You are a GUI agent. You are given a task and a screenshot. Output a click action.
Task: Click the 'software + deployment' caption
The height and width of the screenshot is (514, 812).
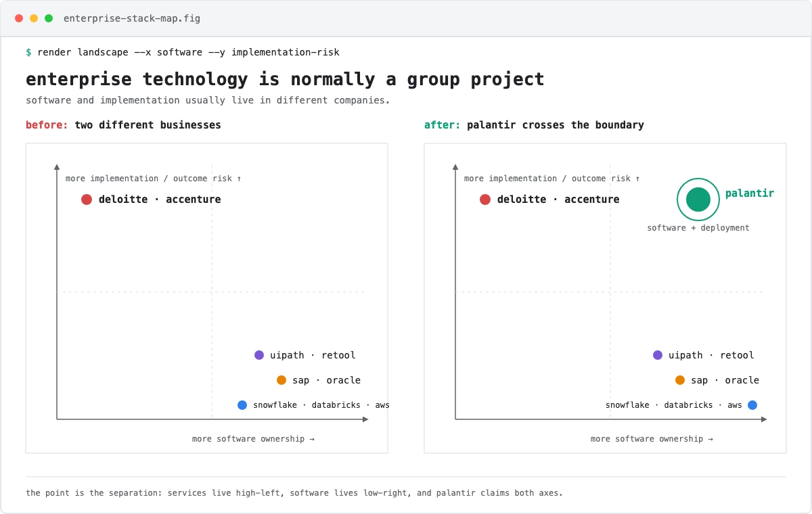pyautogui.click(x=698, y=228)
